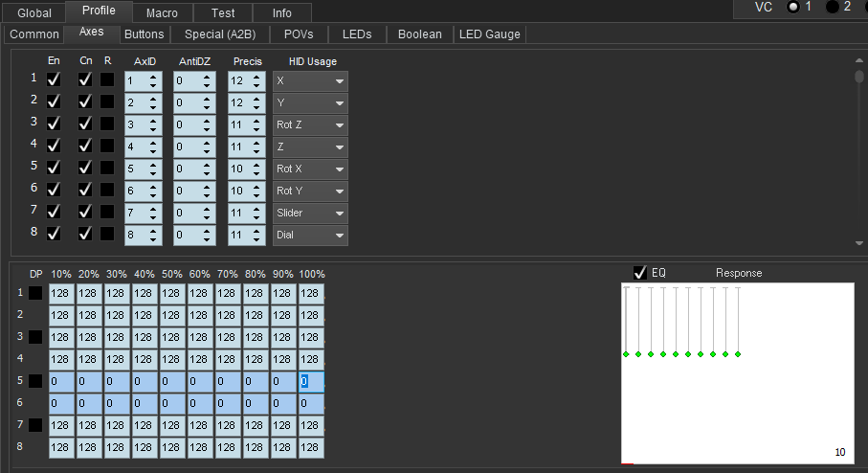
Task: Toggle the DP box for row 1
Action: 35,293
